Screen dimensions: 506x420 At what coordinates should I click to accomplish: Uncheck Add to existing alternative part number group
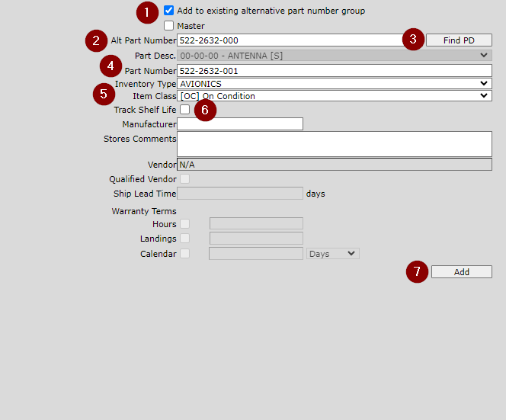[169, 11]
